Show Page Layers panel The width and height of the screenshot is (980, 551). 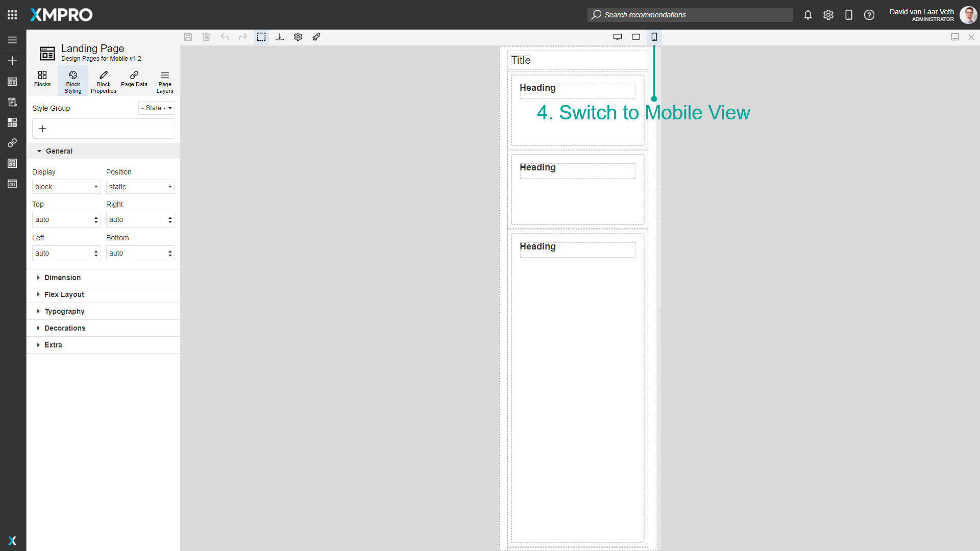(164, 80)
